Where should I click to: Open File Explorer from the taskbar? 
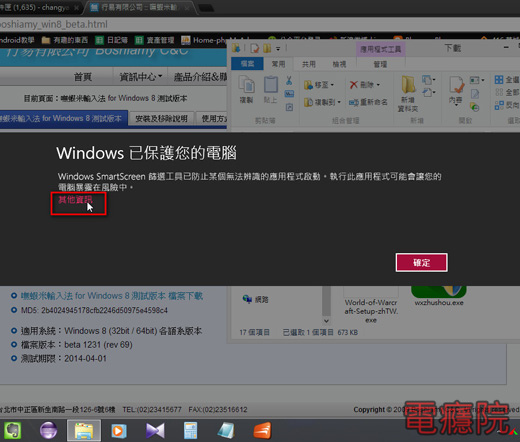(84, 431)
